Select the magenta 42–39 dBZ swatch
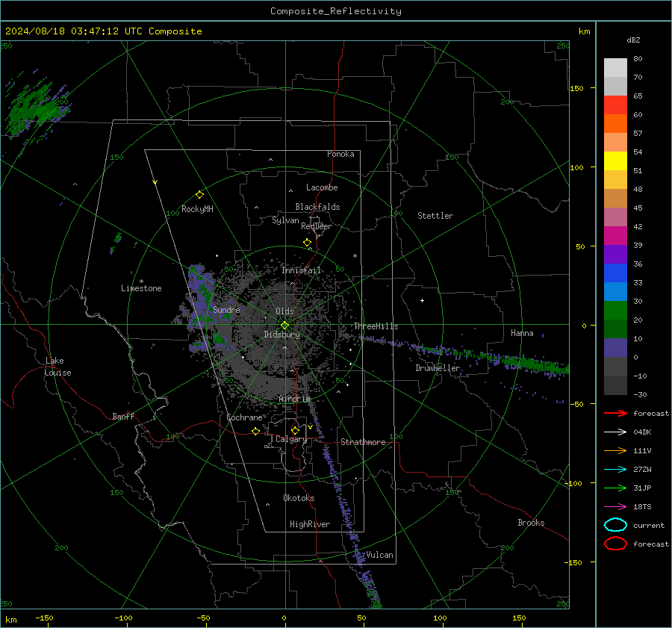 coord(615,236)
